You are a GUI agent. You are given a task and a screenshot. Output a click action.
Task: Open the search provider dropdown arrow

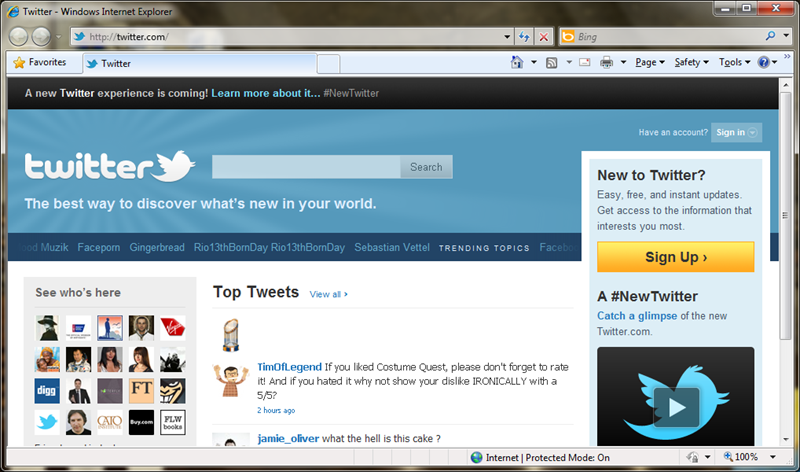pos(786,36)
